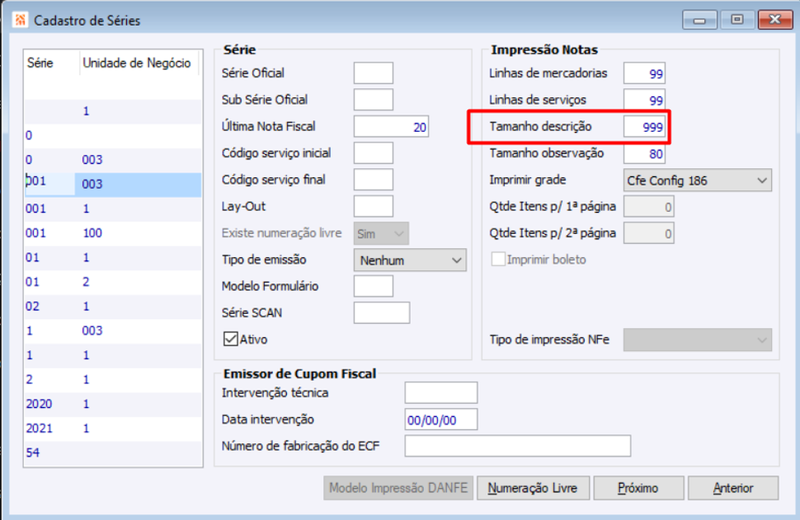Open the Tipo de emissão dropdown
Viewport: 800px width, 520px height.
[410, 260]
